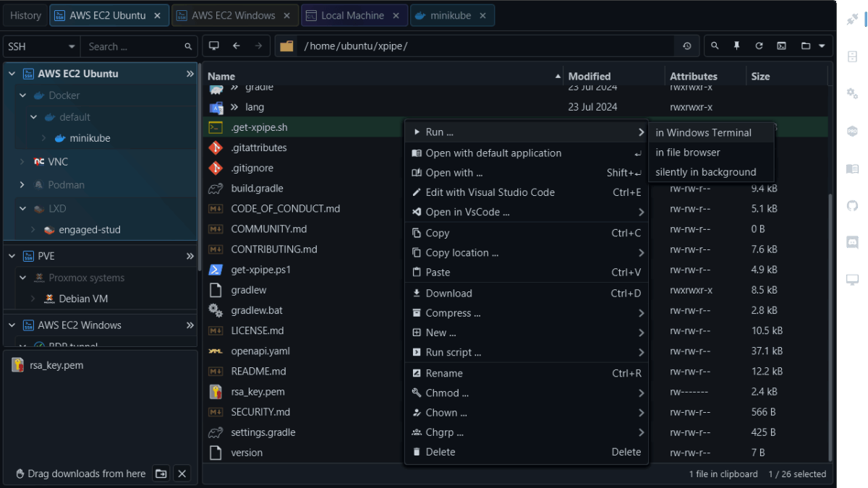Open the connections plug icon in the sidebar
Viewport: 868px width, 488px height.
tap(852, 20)
